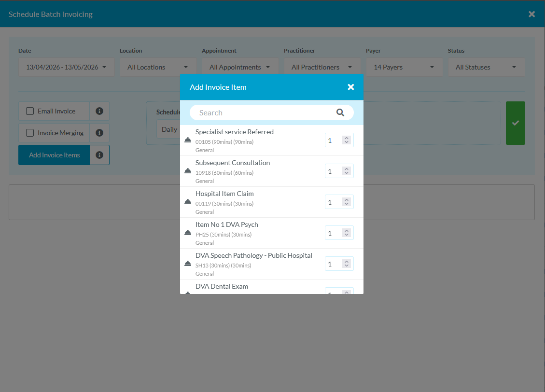Click the SH13 (30mins) code text
Screen dimensions: 545x392
pyautogui.click(x=223, y=266)
